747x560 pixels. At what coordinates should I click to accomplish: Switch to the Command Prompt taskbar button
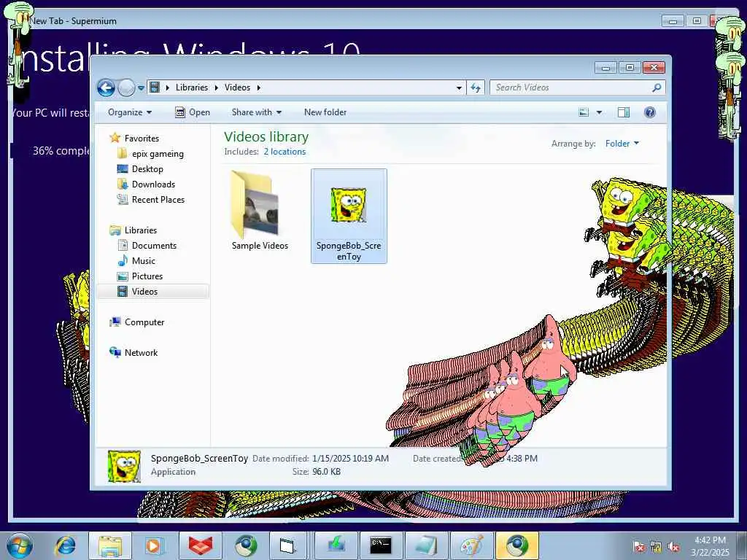coord(381,545)
